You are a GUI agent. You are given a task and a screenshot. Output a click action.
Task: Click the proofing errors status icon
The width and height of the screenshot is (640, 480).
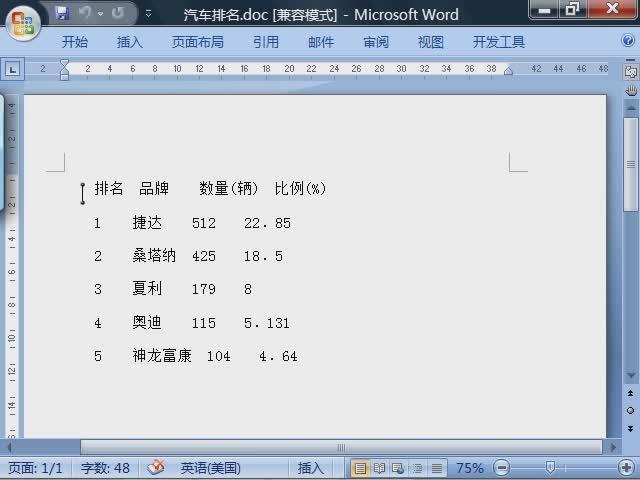156,467
